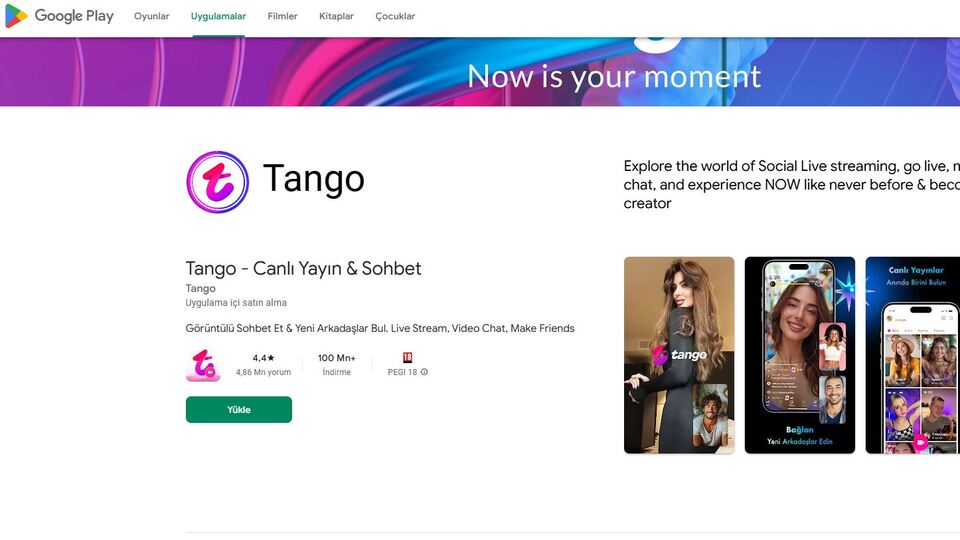960x540 pixels.
Task: Open the info icon next to PEGI 18
Action: coord(424,372)
